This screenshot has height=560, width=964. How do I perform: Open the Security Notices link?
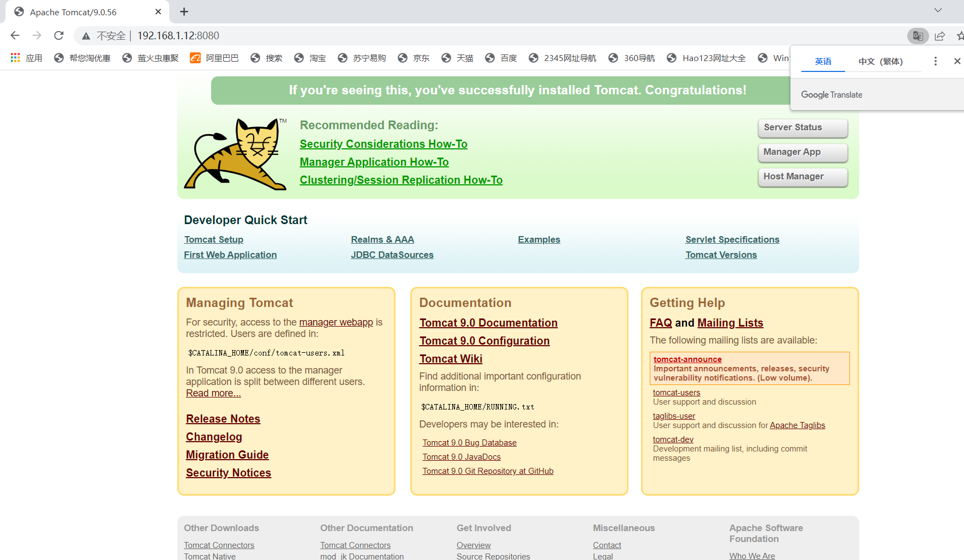pos(229,473)
